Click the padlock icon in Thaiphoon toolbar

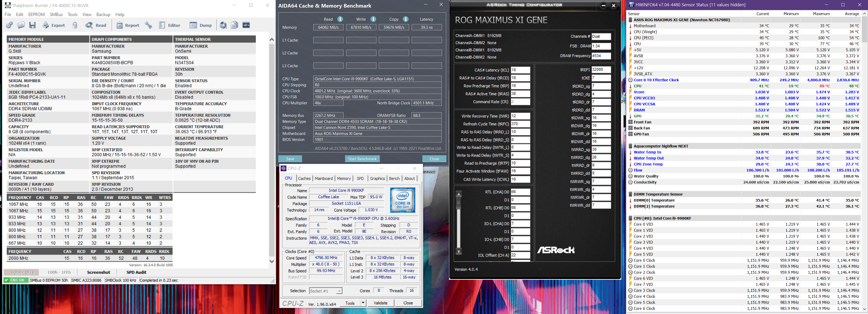[75, 25]
